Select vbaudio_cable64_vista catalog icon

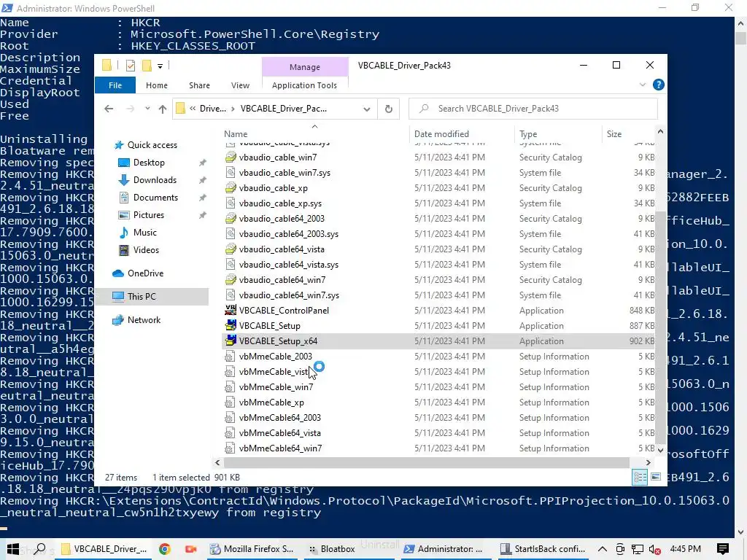[231, 249]
